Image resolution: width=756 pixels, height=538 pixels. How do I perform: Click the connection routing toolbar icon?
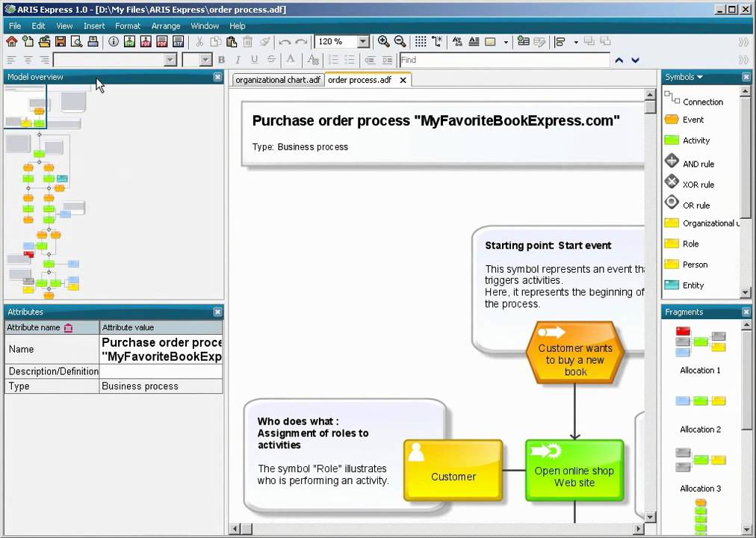[437, 41]
